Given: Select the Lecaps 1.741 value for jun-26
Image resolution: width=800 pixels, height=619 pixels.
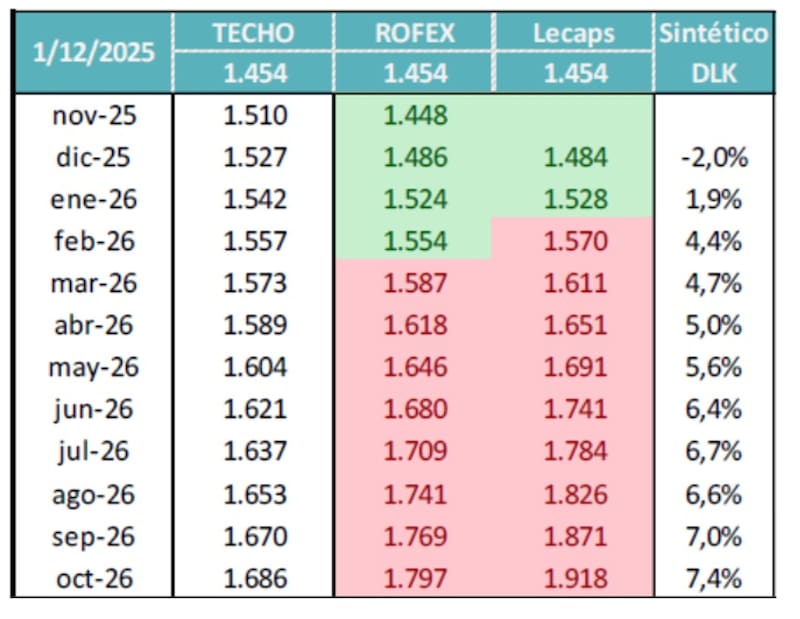Looking at the screenshot, I should click(575, 410).
